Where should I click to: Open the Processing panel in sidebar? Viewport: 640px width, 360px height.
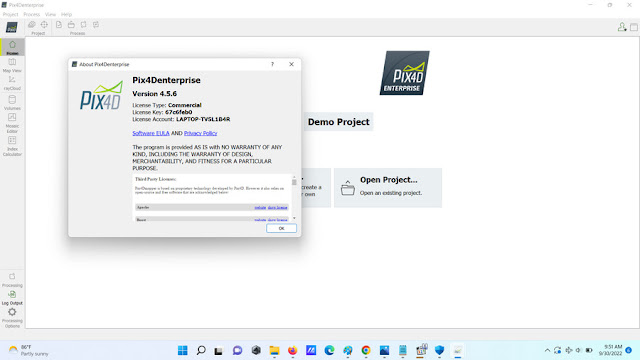12,280
